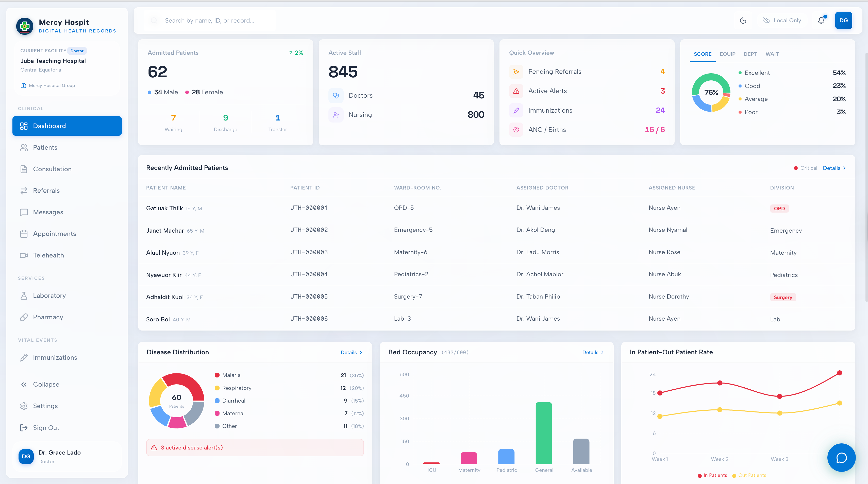The image size is (868, 484).
Task: Open Details for Recently Admitted Patients
Action: pyautogui.click(x=834, y=168)
